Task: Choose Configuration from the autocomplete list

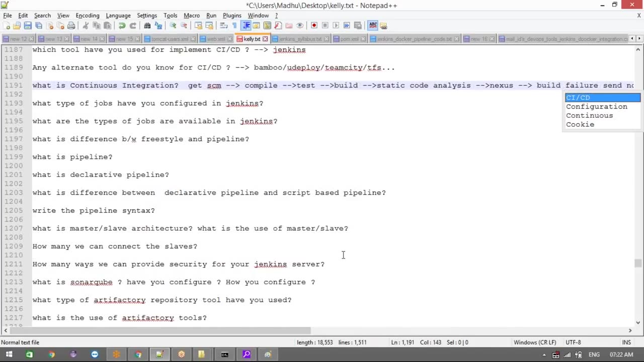Action: tap(603, 107)
